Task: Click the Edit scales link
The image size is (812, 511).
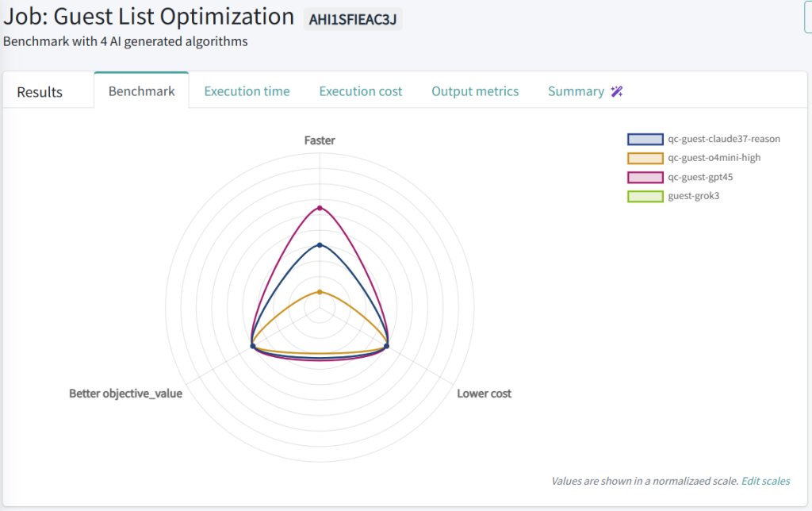Action: click(x=765, y=481)
